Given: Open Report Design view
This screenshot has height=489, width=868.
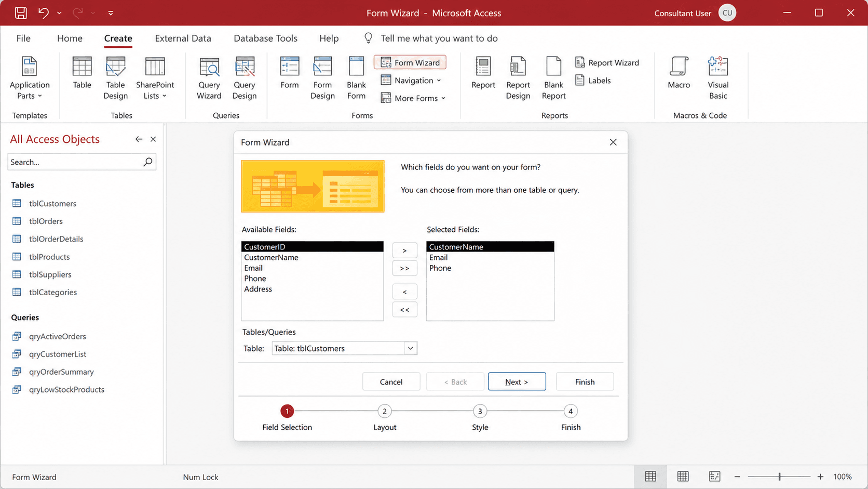Looking at the screenshot, I should 518,78.
